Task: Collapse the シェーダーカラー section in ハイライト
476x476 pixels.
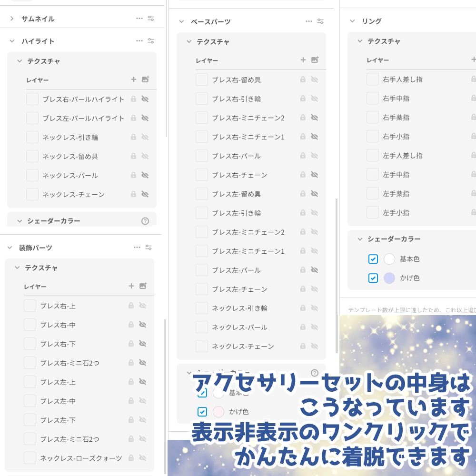Action: [x=20, y=220]
